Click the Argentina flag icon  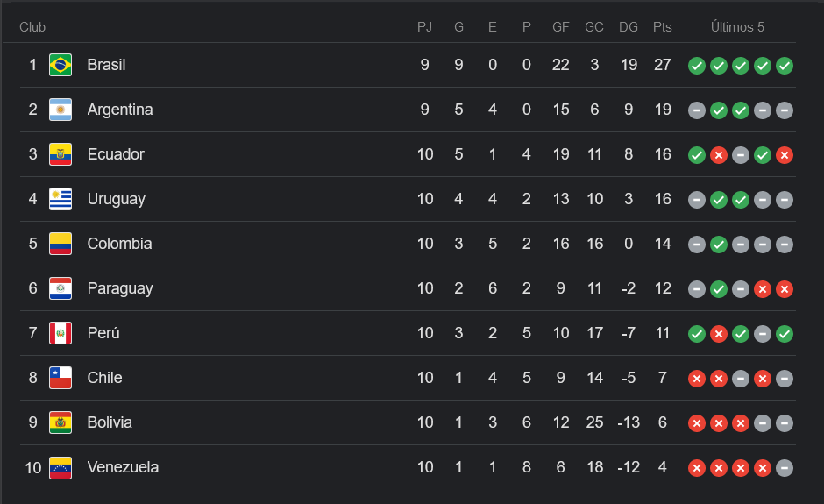point(60,110)
